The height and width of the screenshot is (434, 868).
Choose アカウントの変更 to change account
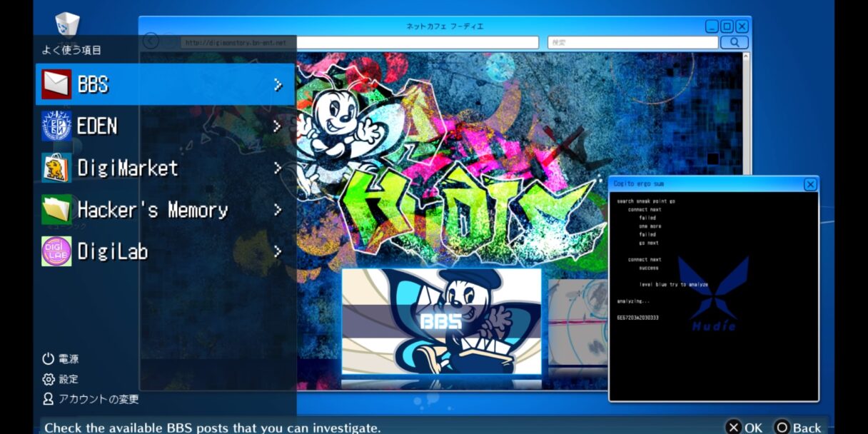tap(99, 399)
